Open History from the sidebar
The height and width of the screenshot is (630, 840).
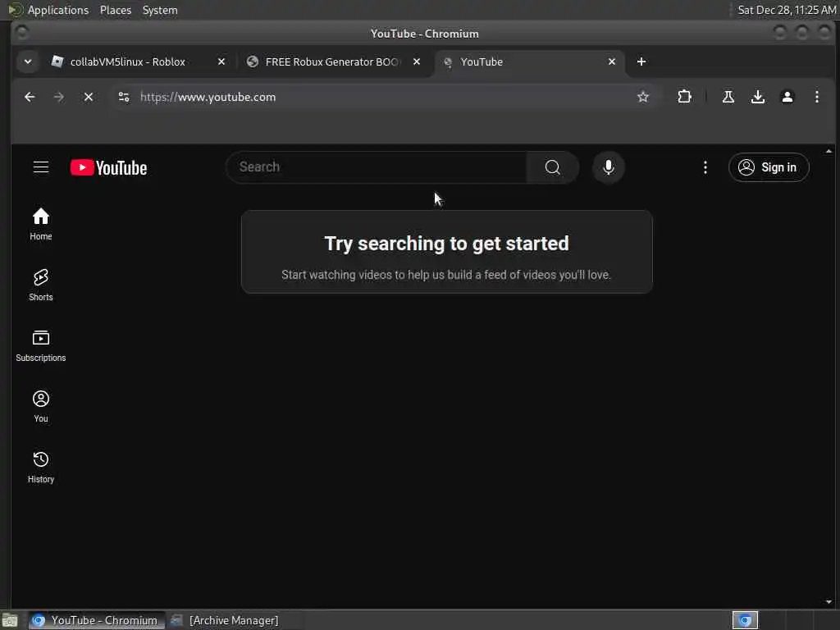click(x=41, y=467)
